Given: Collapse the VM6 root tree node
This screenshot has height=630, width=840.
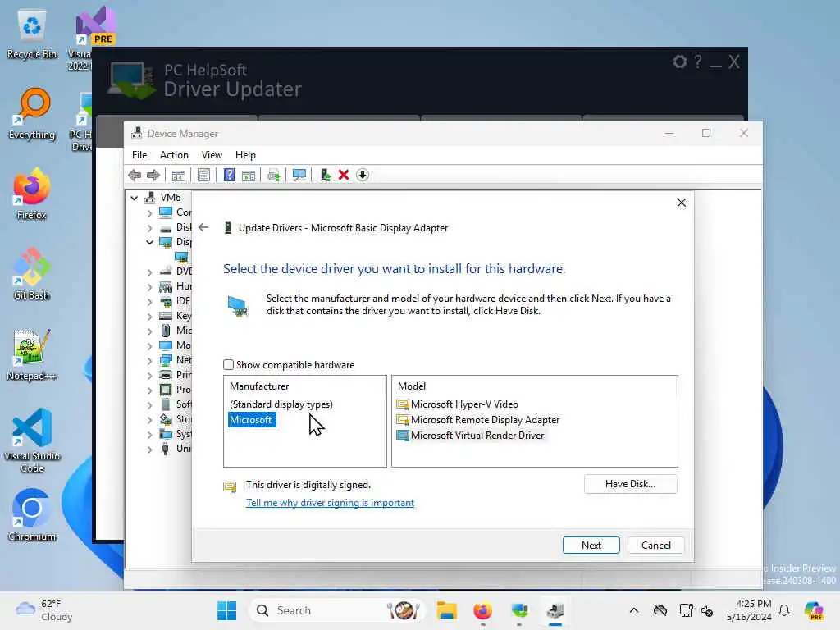Looking at the screenshot, I should 135,198.
